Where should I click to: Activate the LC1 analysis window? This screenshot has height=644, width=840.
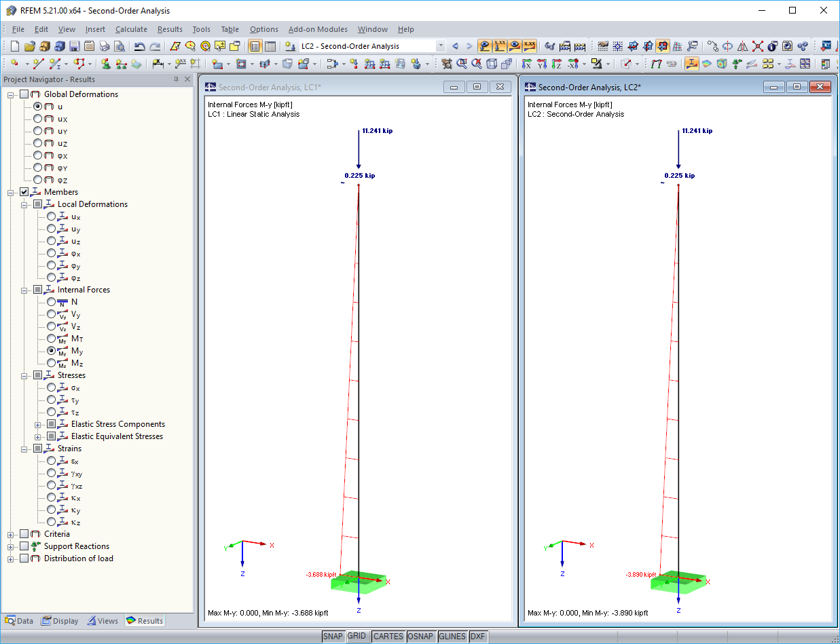tap(306, 87)
